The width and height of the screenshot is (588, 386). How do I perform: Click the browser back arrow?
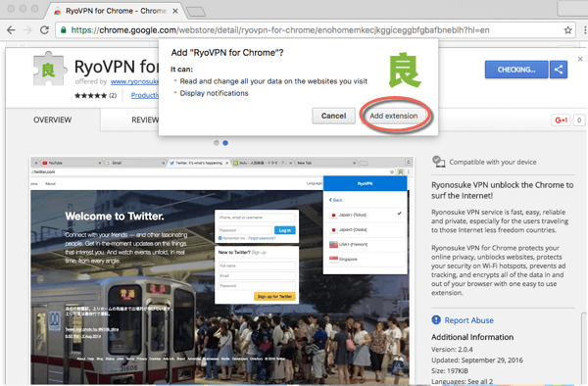coord(11,30)
